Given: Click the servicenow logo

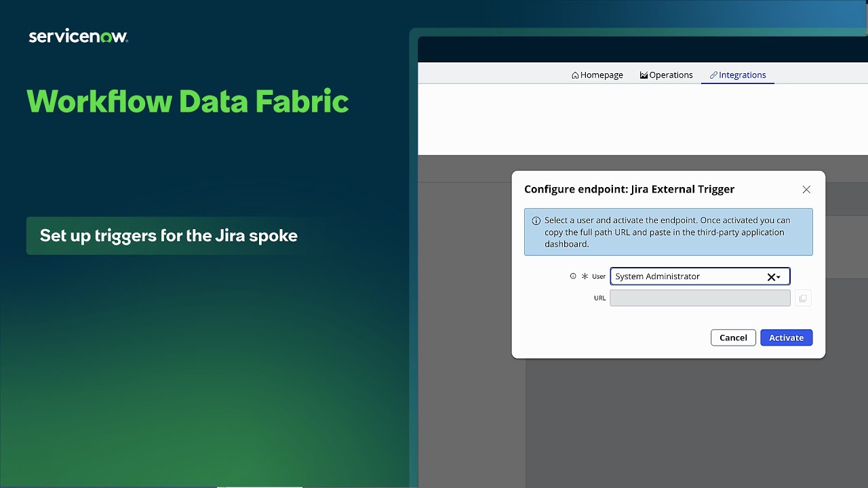Looking at the screenshot, I should [78, 35].
